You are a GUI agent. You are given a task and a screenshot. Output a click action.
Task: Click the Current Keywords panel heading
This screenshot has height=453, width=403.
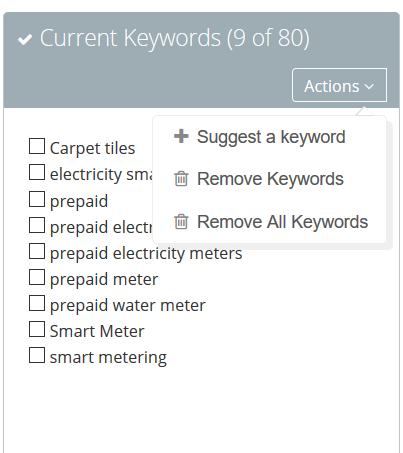[175, 38]
